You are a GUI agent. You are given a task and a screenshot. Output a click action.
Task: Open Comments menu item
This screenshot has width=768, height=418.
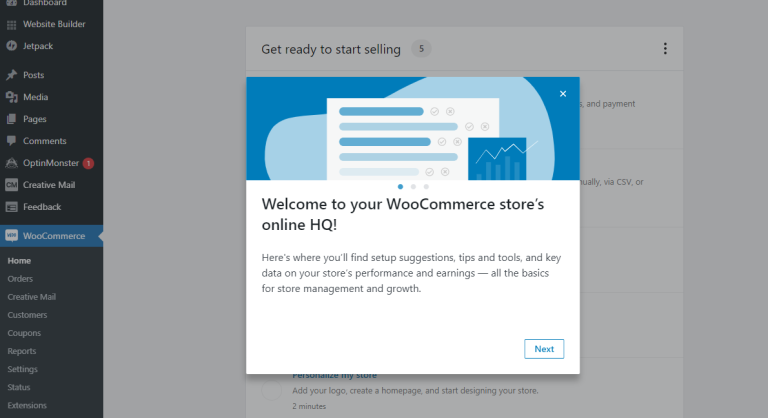(x=44, y=141)
